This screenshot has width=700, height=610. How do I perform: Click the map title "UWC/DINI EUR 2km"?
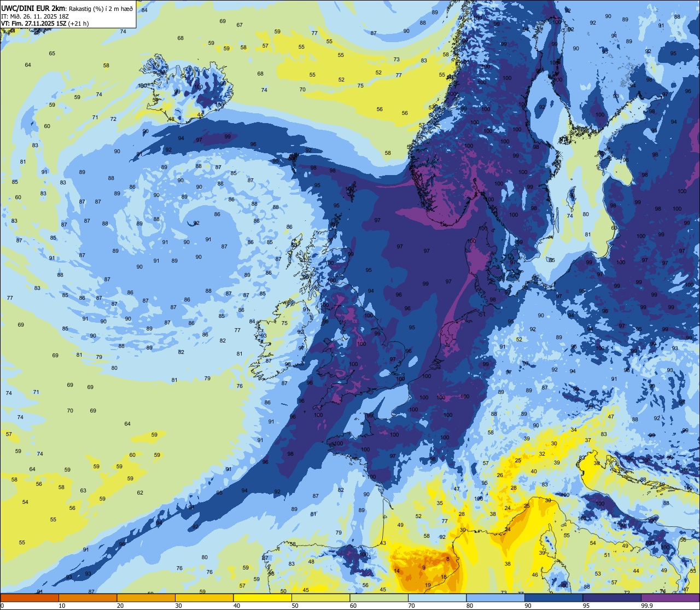point(32,7)
